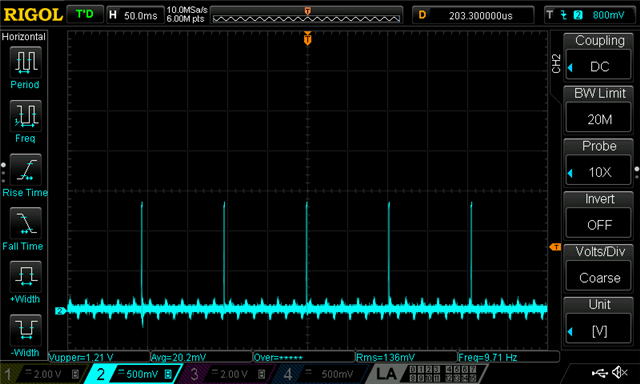Switch to channel 2 tab at 500mV
Viewport: 640px width, 384px height.
click(x=133, y=374)
